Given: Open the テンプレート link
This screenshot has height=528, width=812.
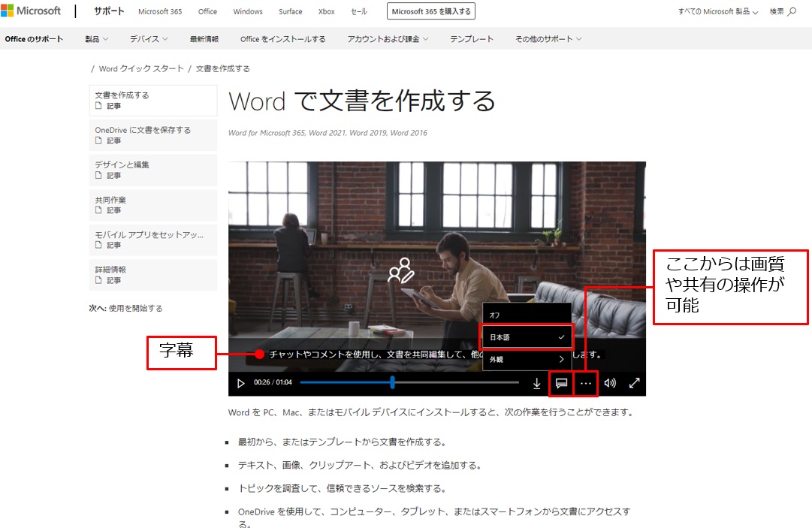Looking at the screenshot, I should [x=472, y=39].
